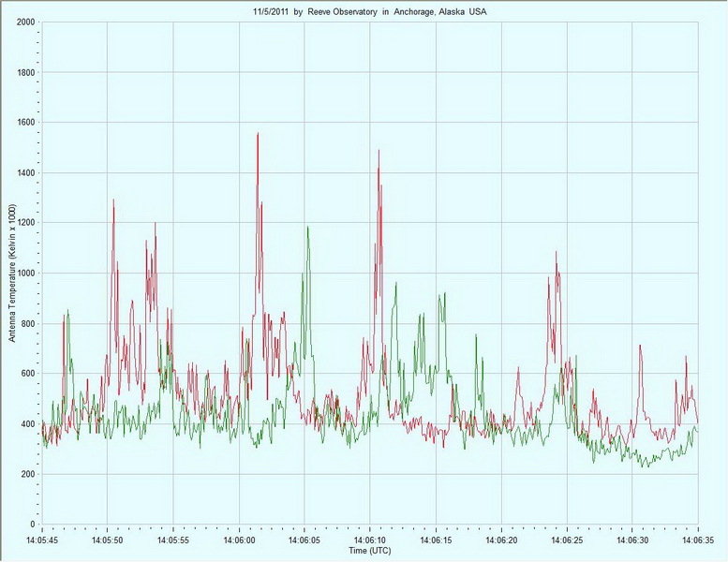Viewport: 728px width, 562px height.
Task: Select the 14:06:15 time tick label
Action: [x=436, y=540]
